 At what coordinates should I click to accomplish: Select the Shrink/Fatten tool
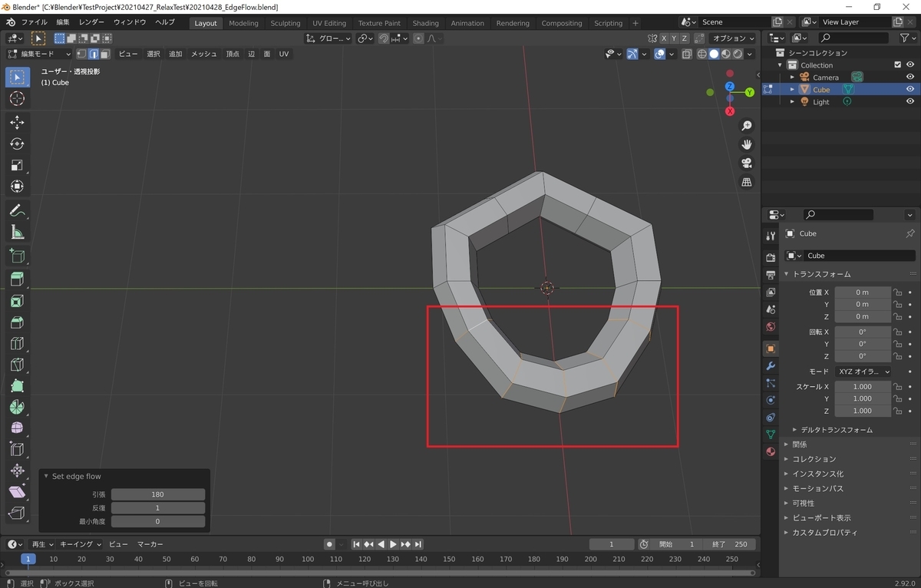pyautogui.click(x=17, y=471)
